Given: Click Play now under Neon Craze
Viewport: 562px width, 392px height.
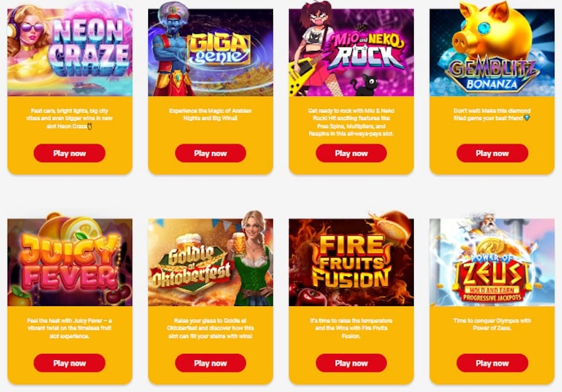Looking at the screenshot, I should 70,153.
